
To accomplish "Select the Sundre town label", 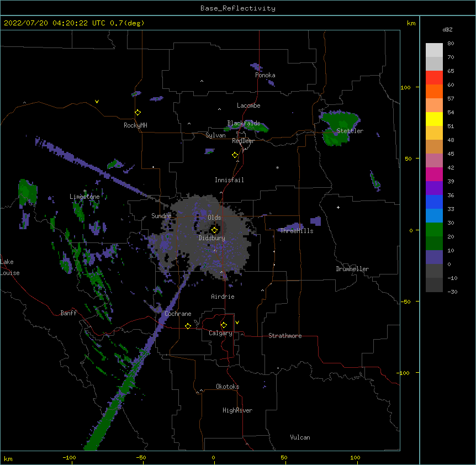I will (161, 216).
